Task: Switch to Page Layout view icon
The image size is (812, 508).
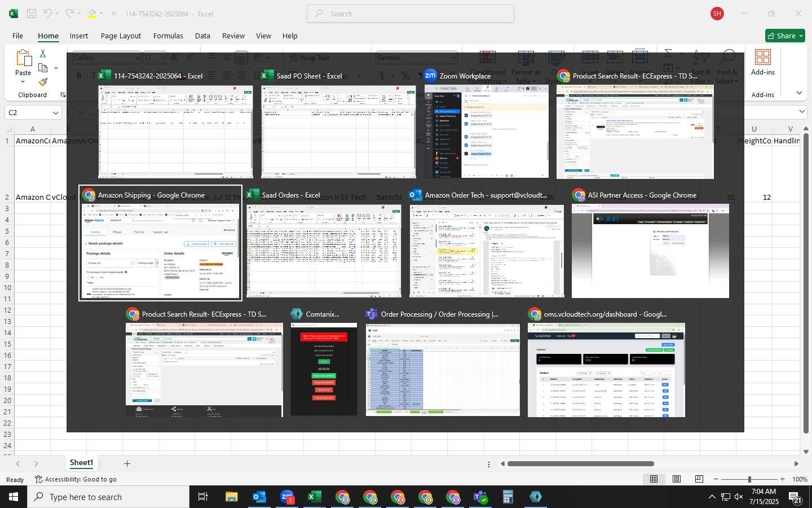Action: pos(677,479)
